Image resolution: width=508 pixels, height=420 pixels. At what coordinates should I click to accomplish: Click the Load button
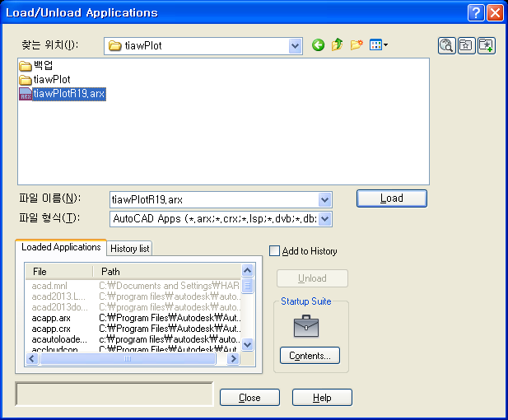point(392,198)
